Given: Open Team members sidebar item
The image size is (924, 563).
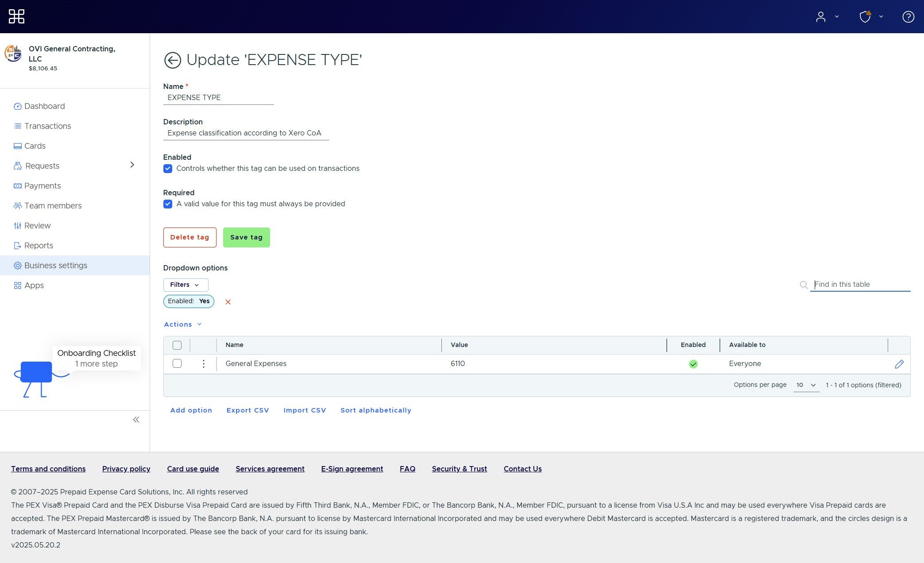Looking at the screenshot, I should click(53, 206).
